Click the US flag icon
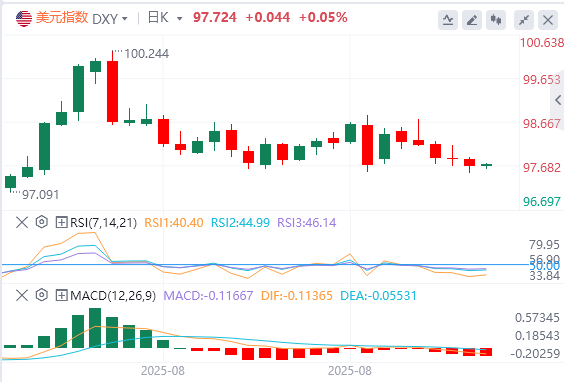 tap(24, 18)
